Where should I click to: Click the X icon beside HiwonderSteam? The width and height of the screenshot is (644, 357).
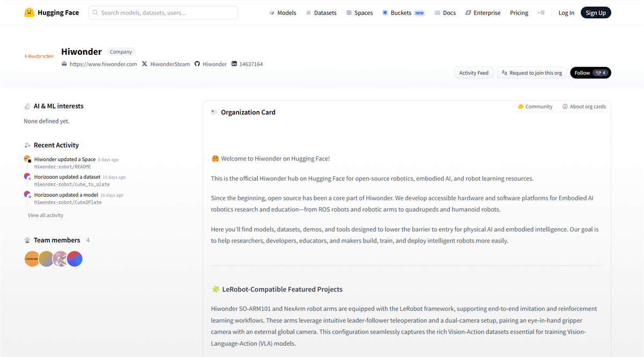(144, 64)
